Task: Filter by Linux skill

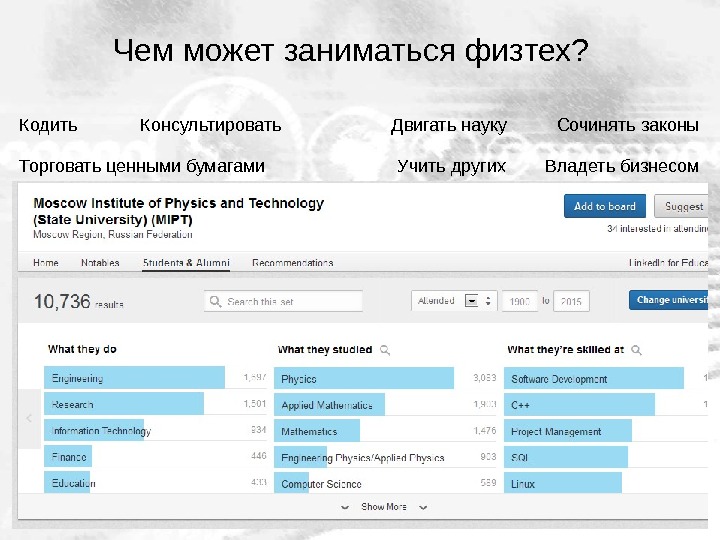Action: tap(563, 483)
